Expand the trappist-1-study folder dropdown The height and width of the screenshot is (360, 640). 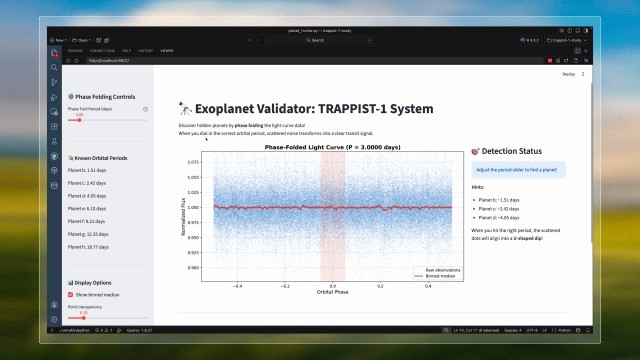point(567,40)
